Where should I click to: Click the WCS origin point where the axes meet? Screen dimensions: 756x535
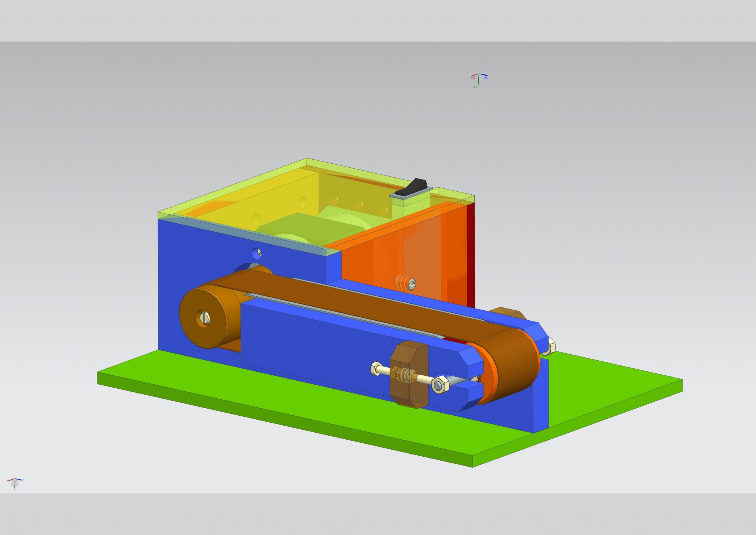coord(478,74)
